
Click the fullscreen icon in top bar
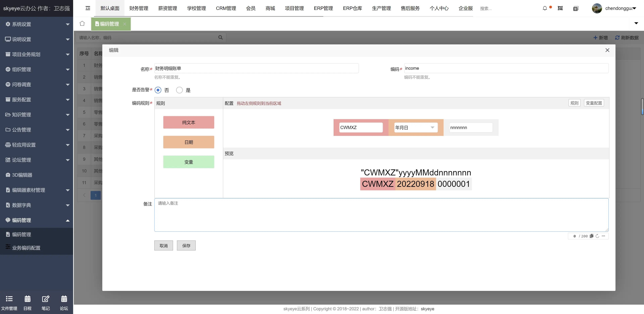click(560, 8)
